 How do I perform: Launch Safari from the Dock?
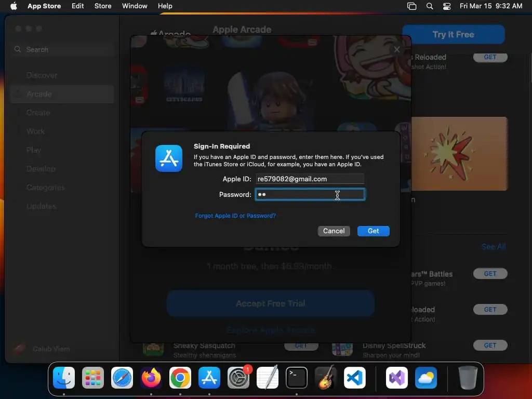[122, 378]
